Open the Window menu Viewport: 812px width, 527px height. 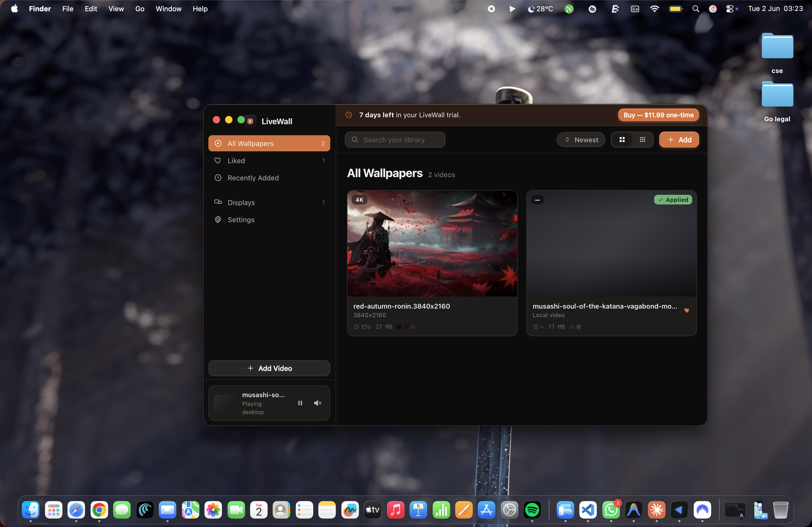(x=169, y=9)
